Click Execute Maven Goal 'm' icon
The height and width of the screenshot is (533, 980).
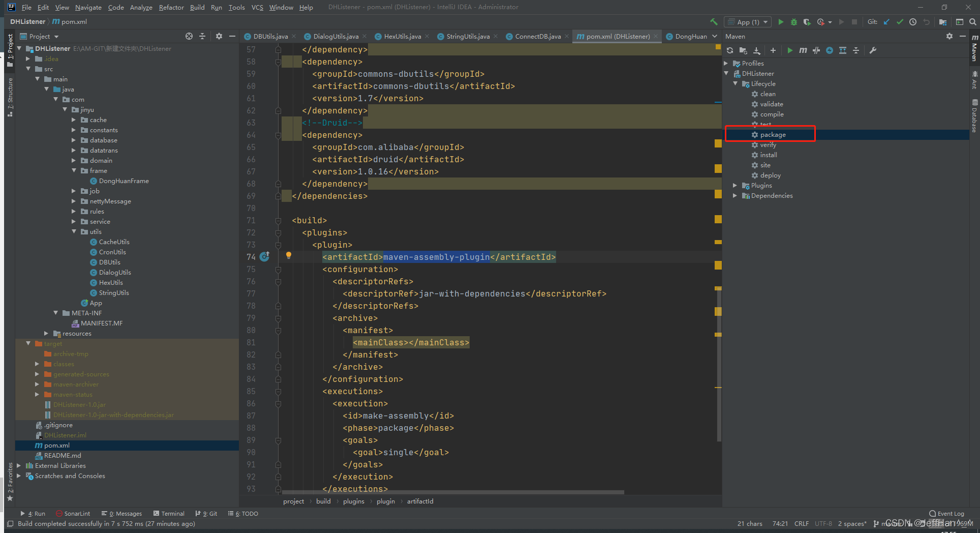[x=803, y=50]
